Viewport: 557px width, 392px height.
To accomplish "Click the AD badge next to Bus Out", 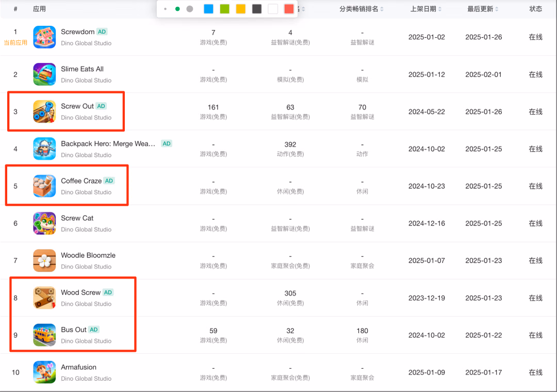I will pyautogui.click(x=94, y=330).
